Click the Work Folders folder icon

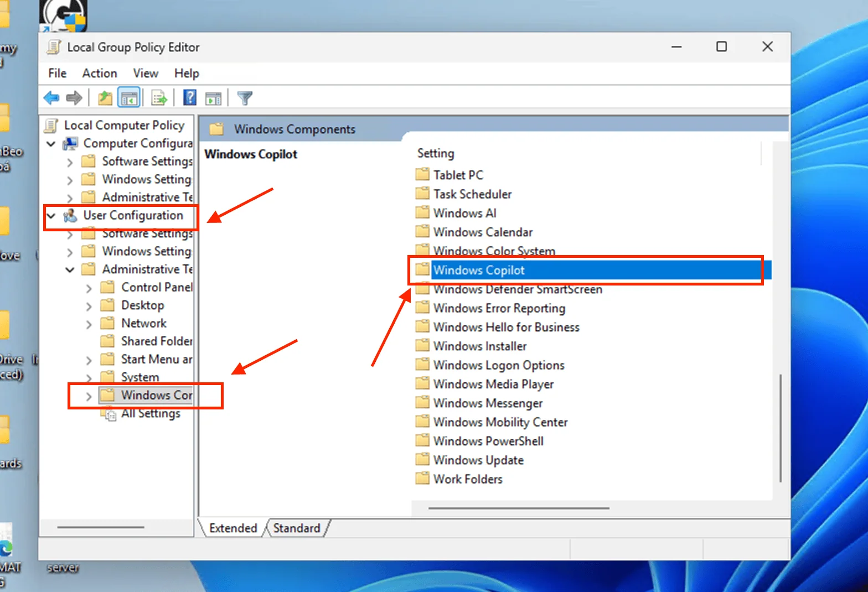(x=422, y=478)
